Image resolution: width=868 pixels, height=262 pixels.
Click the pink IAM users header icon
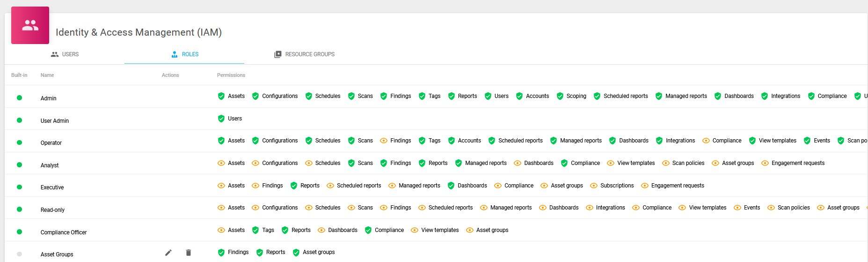tap(30, 25)
